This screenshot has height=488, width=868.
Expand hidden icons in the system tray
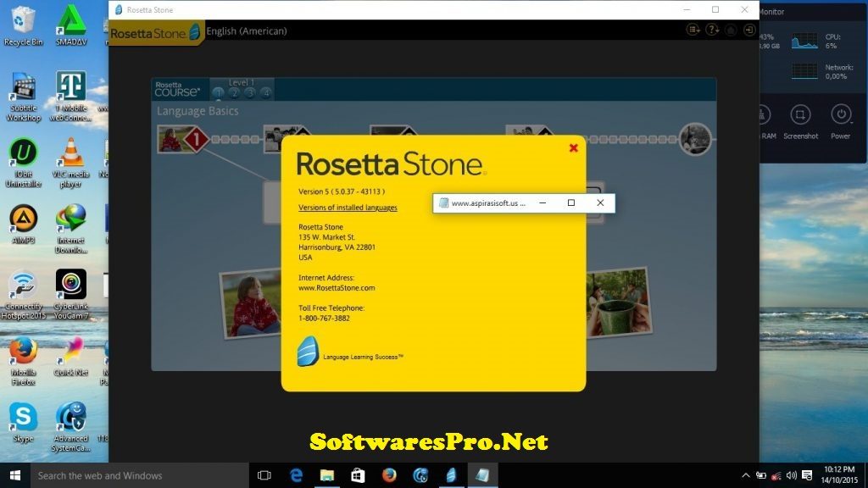(x=746, y=477)
